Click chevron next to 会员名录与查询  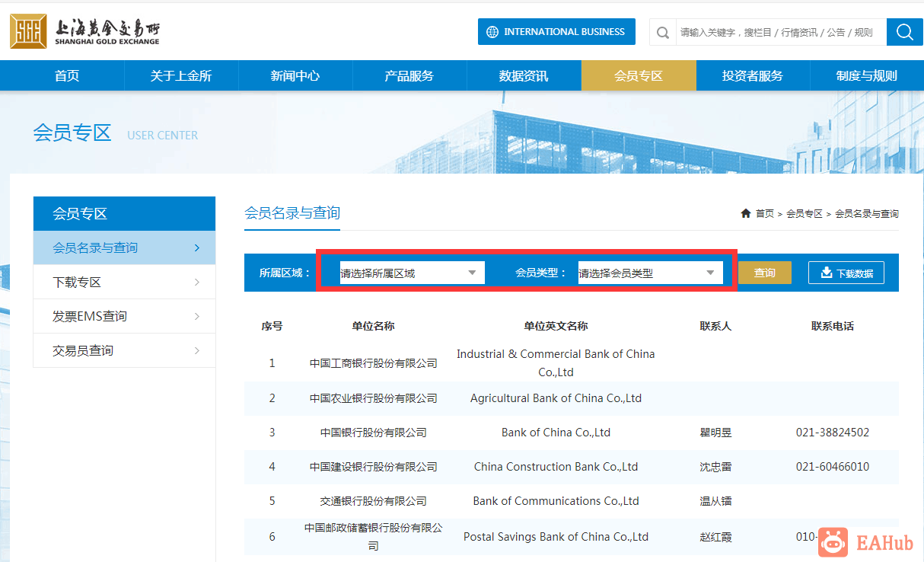pos(197,247)
